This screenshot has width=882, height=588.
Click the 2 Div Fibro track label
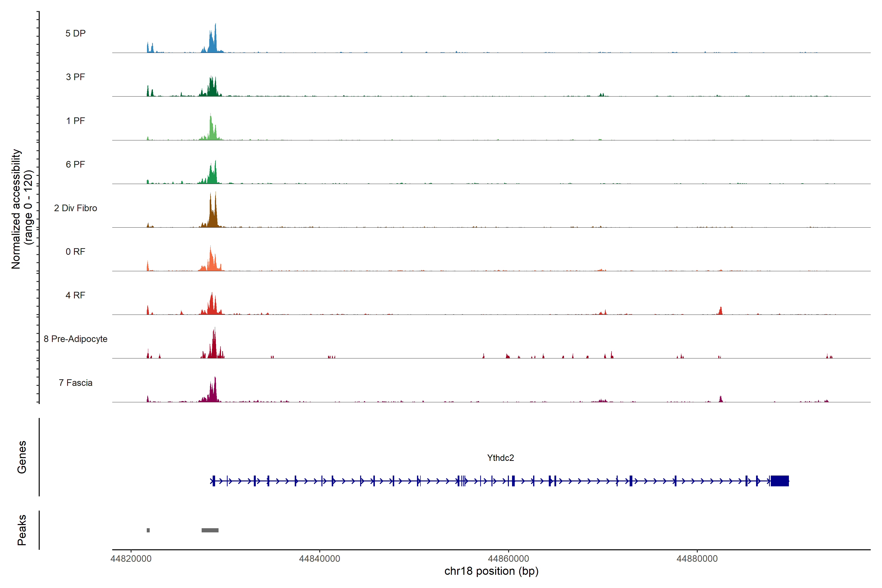[x=75, y=208]
